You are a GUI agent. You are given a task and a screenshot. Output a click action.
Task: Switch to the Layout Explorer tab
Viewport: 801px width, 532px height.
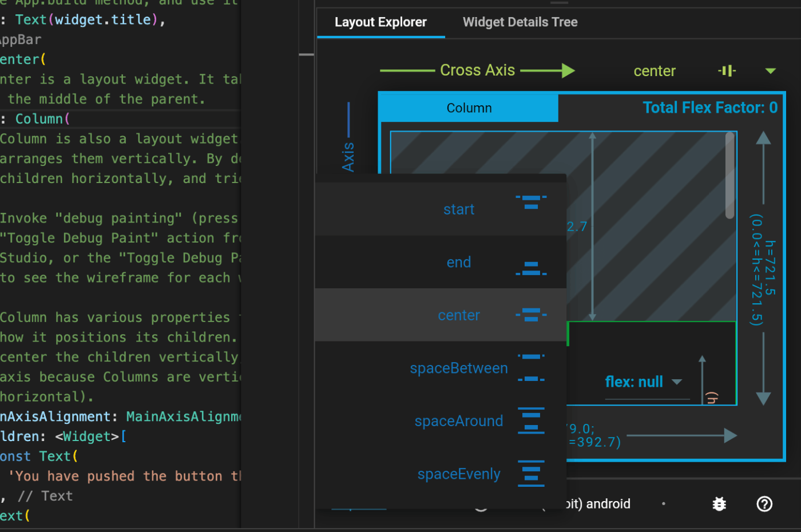pos(380,22)
